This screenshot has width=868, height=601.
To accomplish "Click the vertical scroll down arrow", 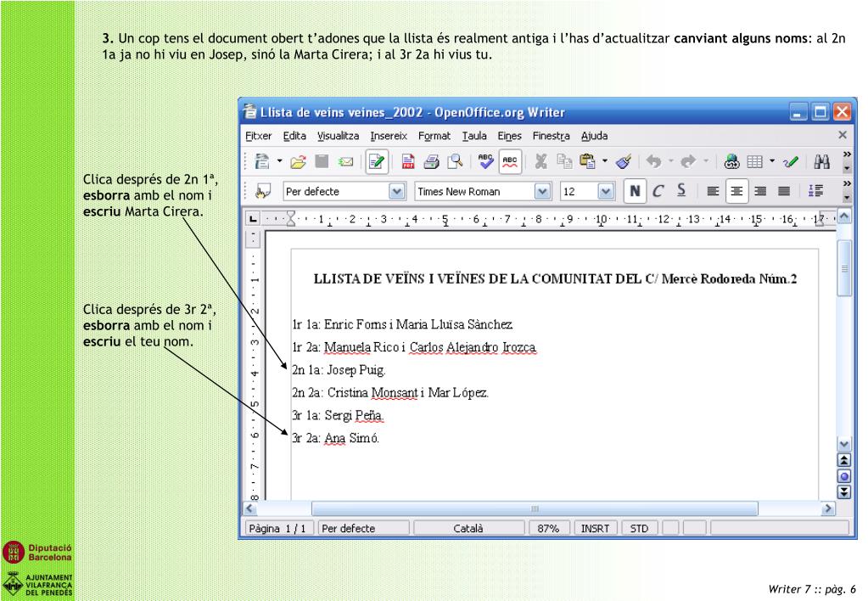I will pyautogui.click(x=844, y=444).
